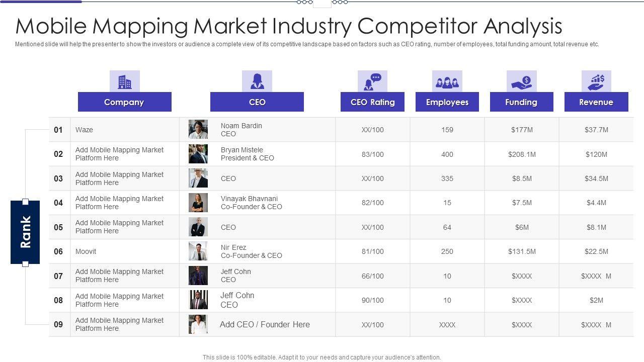The width and height of the screenshot is (644, 362).
Task: Click the company building icon
Action: click(x=124, y=81)
